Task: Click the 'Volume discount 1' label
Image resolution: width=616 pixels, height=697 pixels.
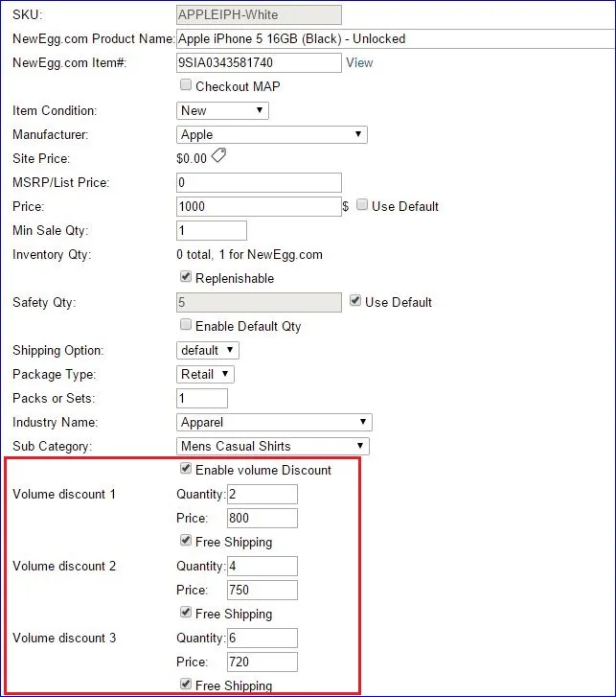Action: (x=64, y=495)
